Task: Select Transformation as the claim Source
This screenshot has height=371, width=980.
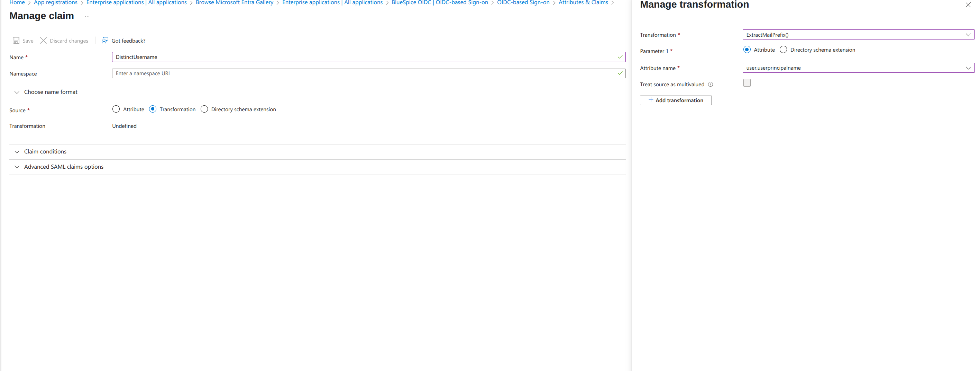Action: pyautogui.click(x=153, y=109)
